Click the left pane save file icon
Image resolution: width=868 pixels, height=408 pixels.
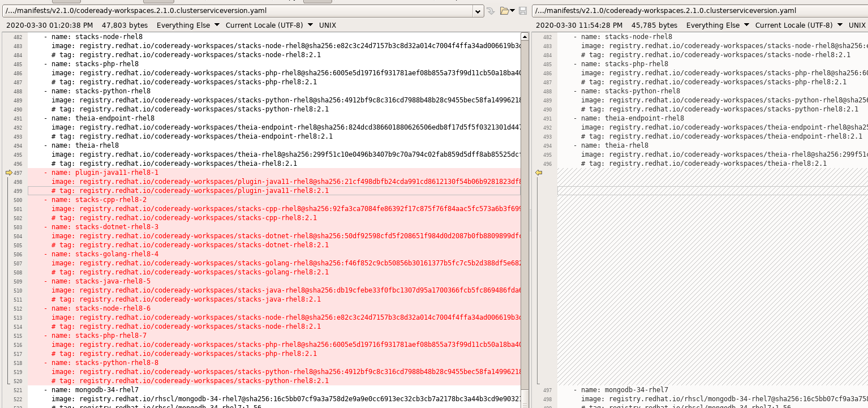[x=523, y=11]
